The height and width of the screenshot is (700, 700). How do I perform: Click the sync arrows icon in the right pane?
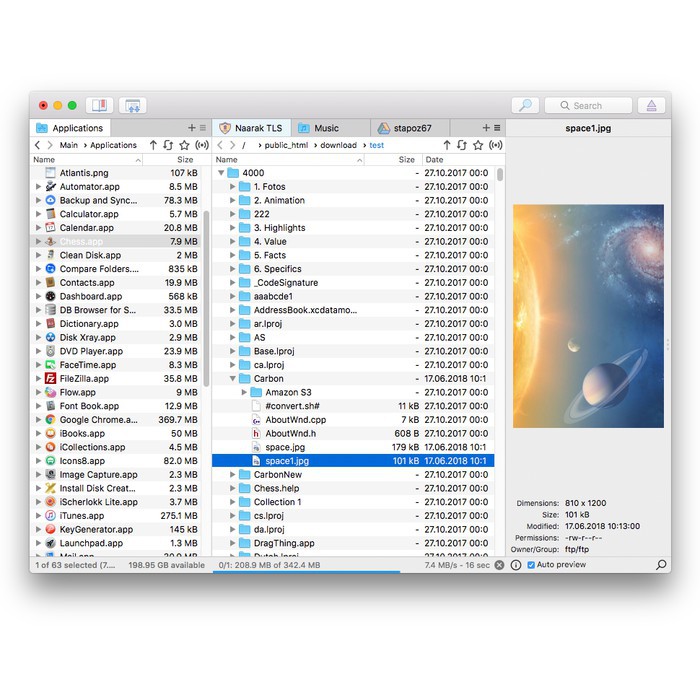pyautogui.click(x=461, y=145)
